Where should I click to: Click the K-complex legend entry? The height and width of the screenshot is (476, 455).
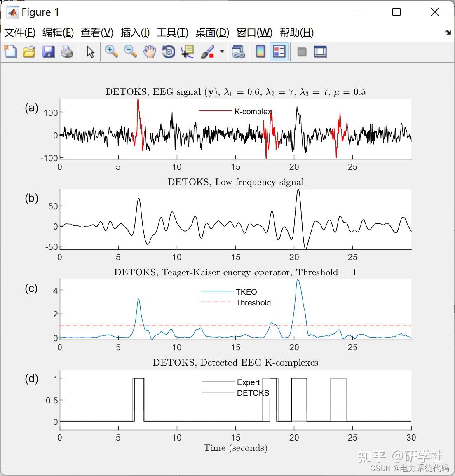[x=251, y=111]
